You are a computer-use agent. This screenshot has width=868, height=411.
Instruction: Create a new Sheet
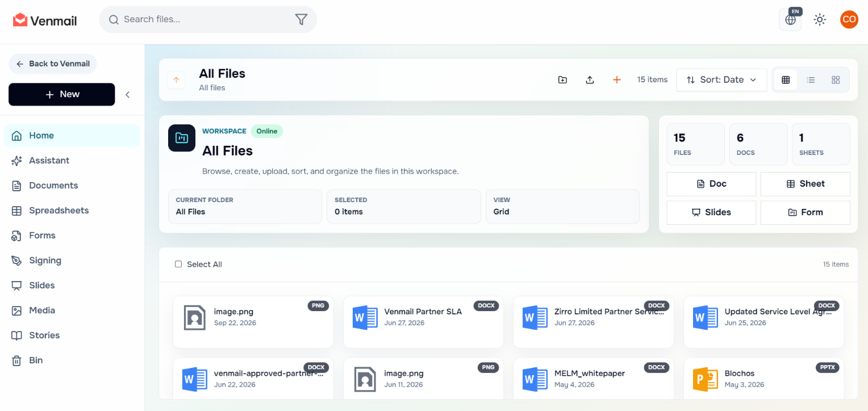pos(806,184)
